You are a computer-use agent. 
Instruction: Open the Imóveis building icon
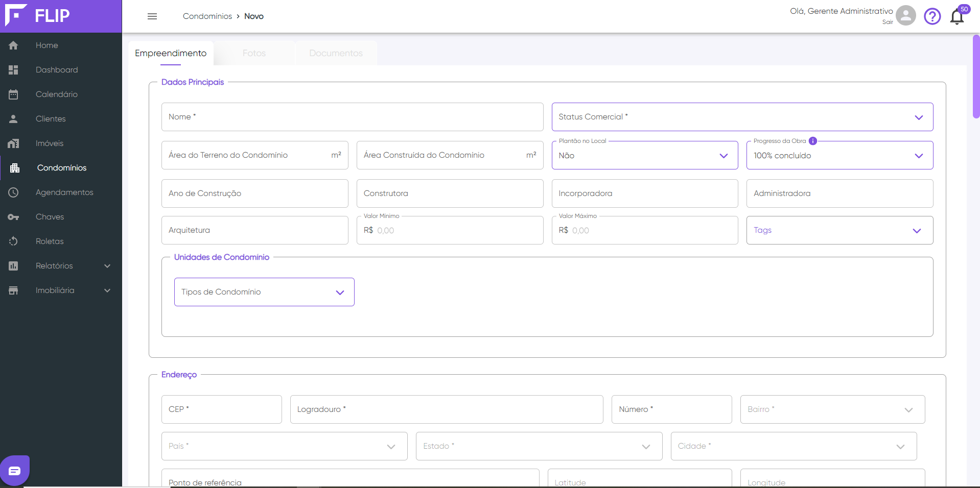13,143
